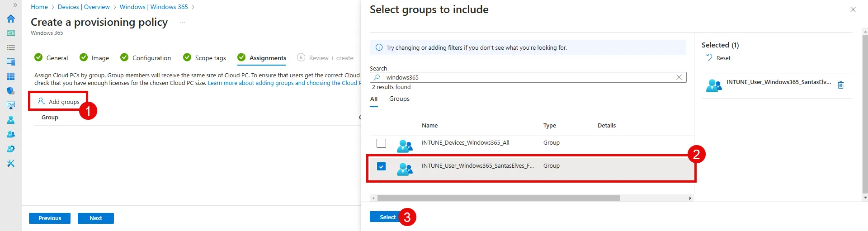Click Home breadcrumb link
The width and height of the screenshot is (868, 231).
coord(39,7)
